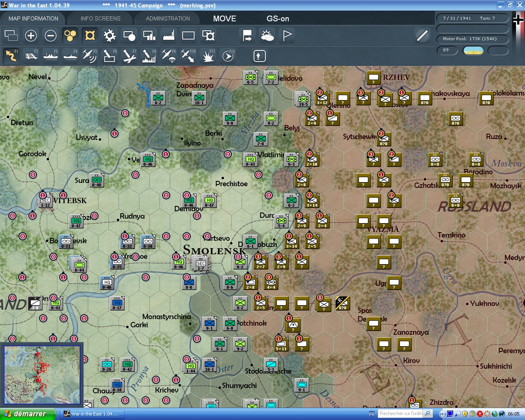This screenshot has width=525, height=420.
Task: Select the HQ 0-47 unit near Rudnya
Action: (76, 221)
